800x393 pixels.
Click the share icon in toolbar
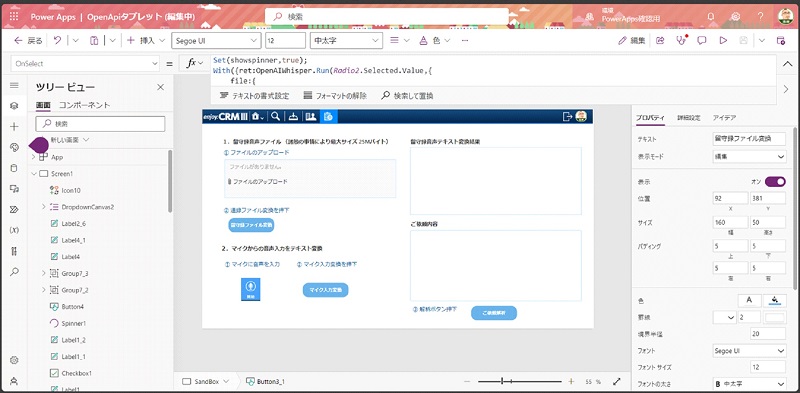660,40
